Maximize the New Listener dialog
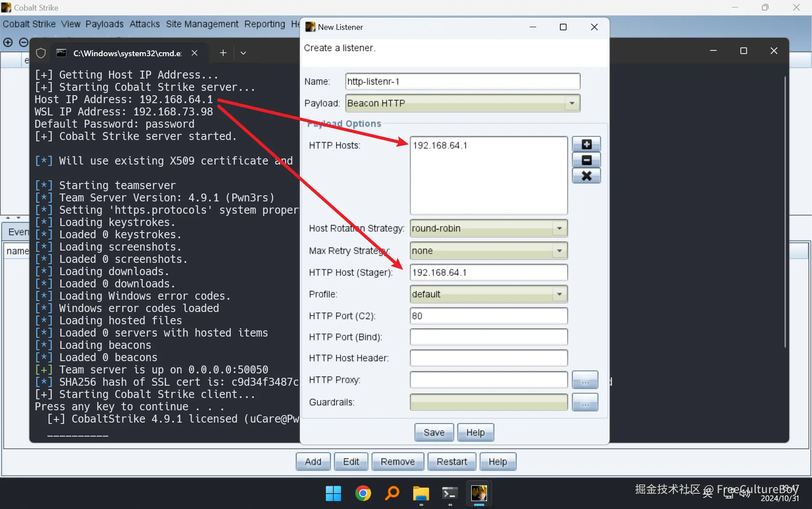This screenshot has width=812, height=509. click(563, 27)
